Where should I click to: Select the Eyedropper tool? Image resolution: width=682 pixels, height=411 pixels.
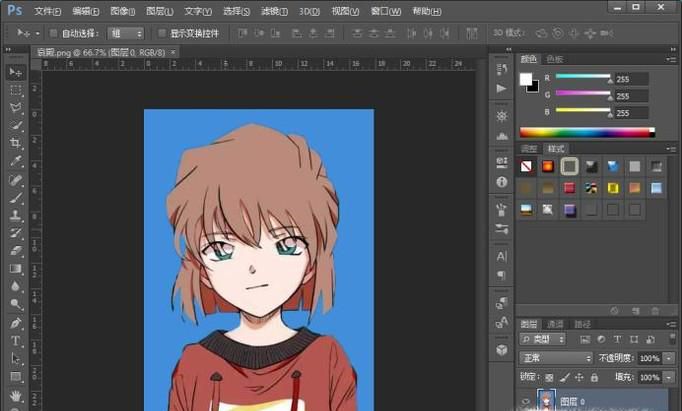pos(16,161)
